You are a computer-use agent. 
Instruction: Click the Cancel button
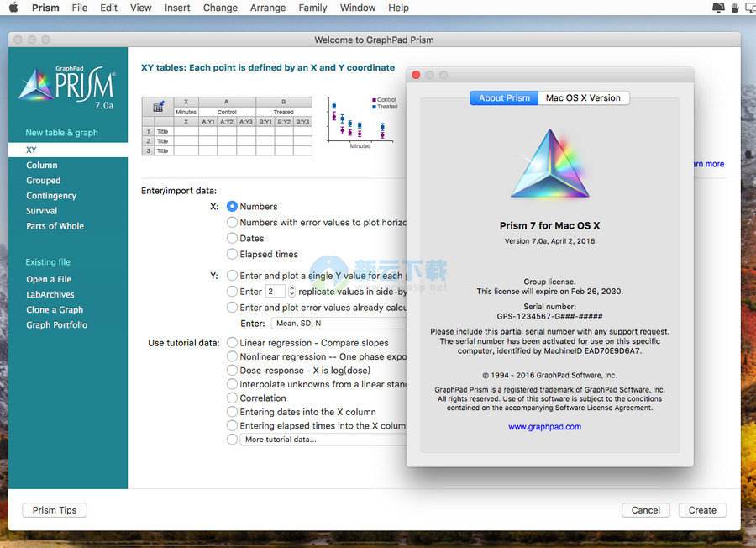point(646,510)
